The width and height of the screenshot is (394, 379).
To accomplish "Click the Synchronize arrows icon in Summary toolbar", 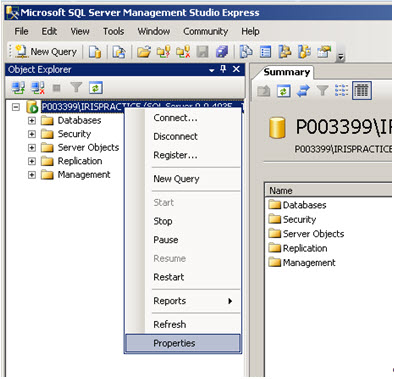I will (x=303, y=91).
